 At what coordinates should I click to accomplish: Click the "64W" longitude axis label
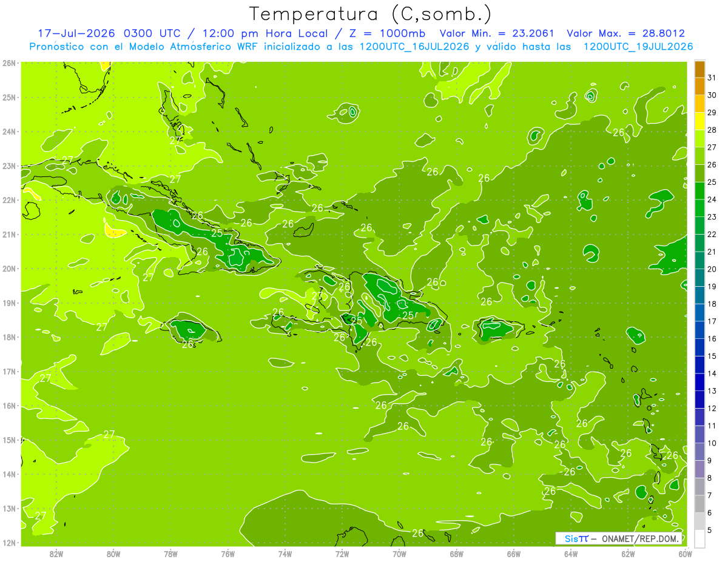(570, 554)
